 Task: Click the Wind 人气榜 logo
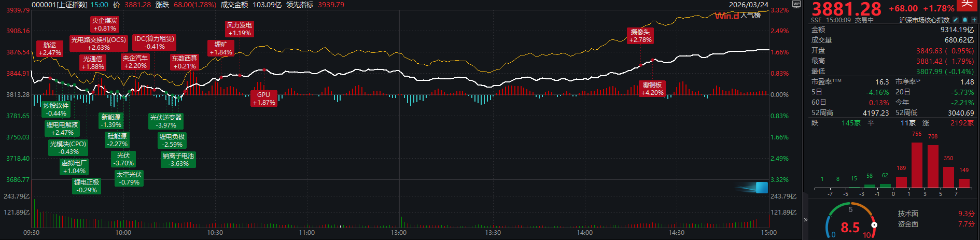[737, 16]
